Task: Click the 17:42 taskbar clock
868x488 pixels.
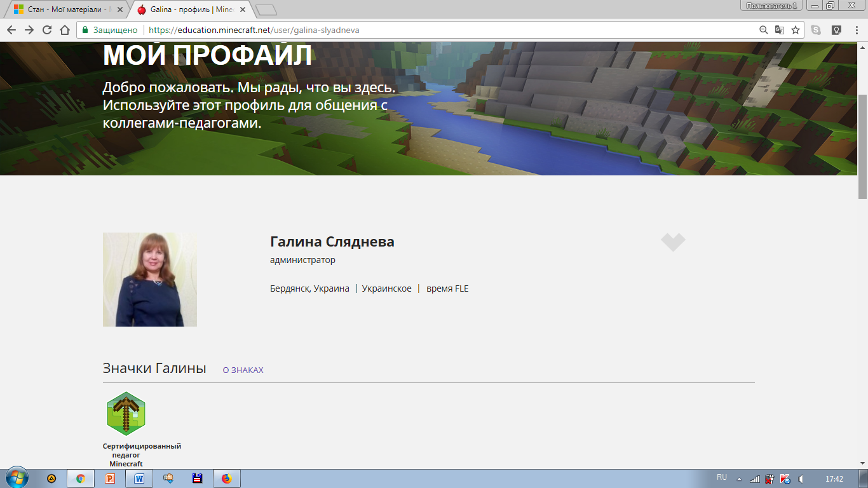Action: [834, 479]
